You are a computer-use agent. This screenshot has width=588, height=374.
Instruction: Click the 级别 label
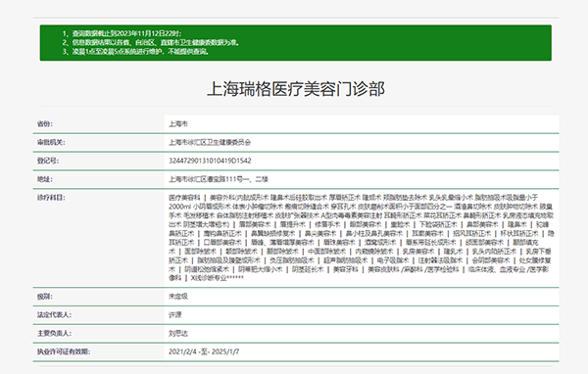pos(45,296)
